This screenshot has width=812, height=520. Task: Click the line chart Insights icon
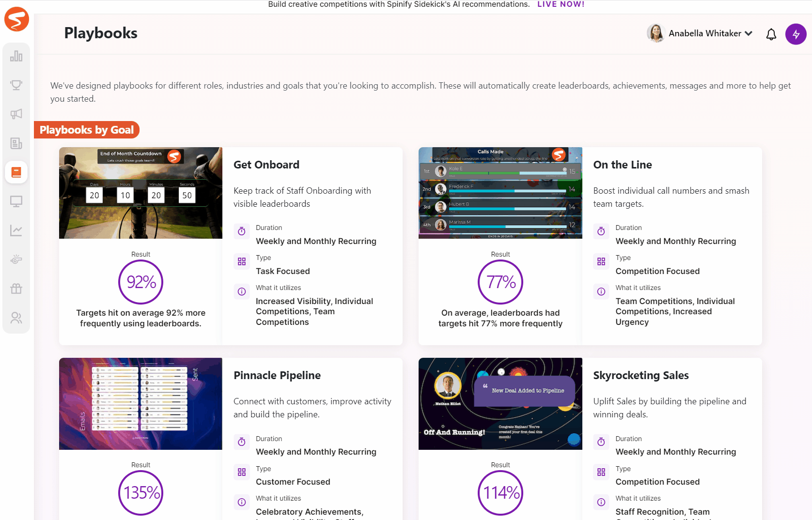click(16, 230)
